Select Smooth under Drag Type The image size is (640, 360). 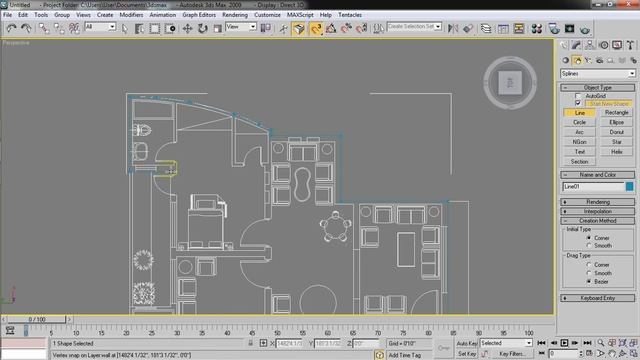coord(589,273)
